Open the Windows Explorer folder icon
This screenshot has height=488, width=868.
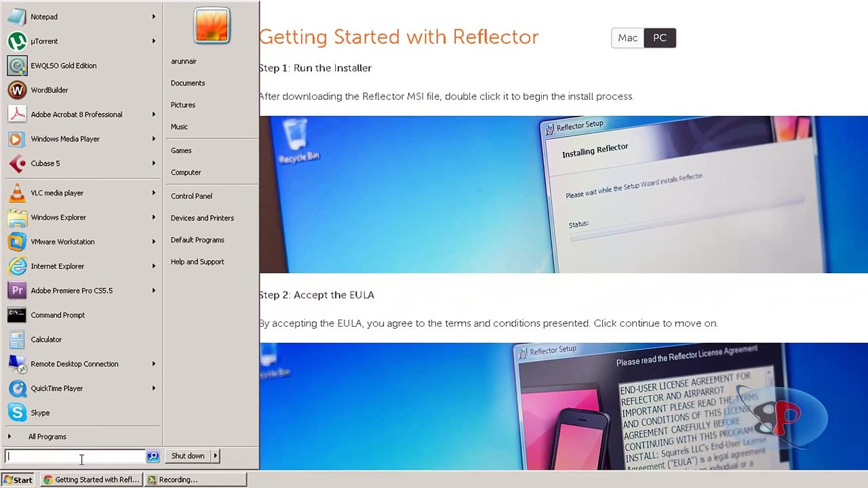17,218
